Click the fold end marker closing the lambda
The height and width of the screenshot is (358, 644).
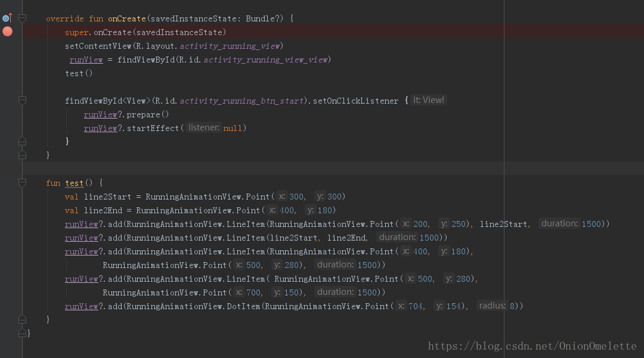[x=23, y=142]
